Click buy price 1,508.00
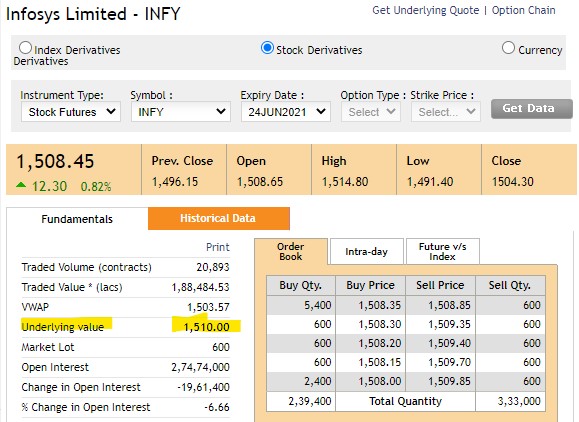This screenshot has height=422, width=579. [x=380, y=381]
